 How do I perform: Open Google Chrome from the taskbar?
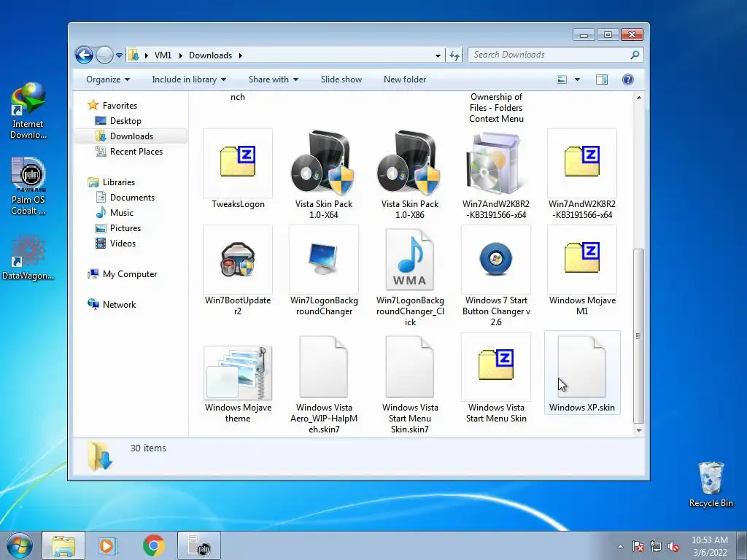tap(153, 545)
